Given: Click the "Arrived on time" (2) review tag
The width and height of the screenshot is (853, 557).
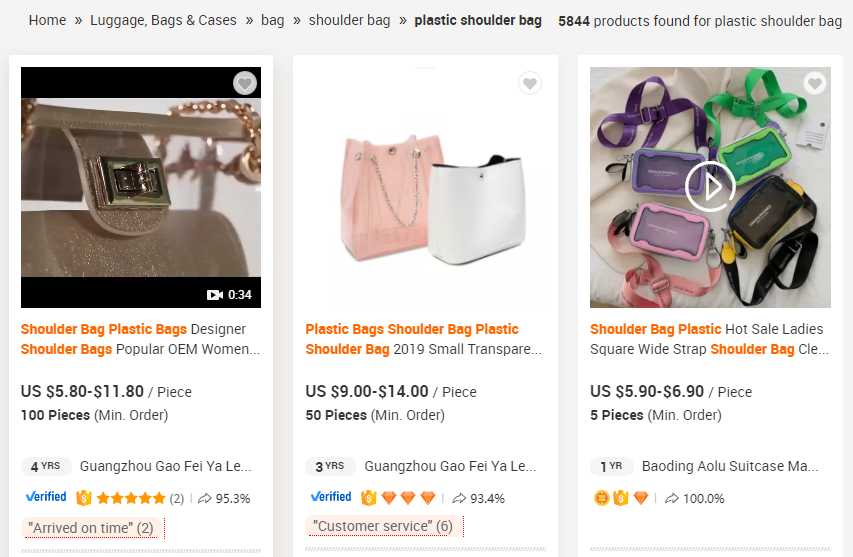Looking at the screenshot, I should (x=90, y=528).
